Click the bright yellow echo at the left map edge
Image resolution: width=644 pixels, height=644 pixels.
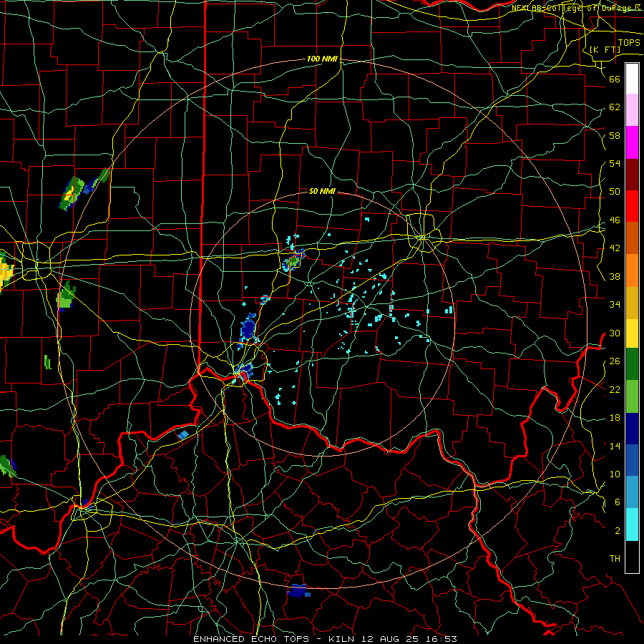(x=6, y=273)
